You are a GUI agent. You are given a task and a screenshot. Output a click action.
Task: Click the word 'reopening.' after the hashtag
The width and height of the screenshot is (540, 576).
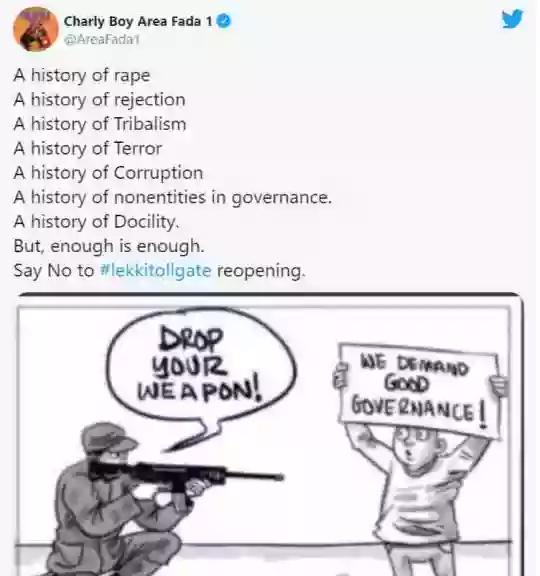[x=261, y=271]
